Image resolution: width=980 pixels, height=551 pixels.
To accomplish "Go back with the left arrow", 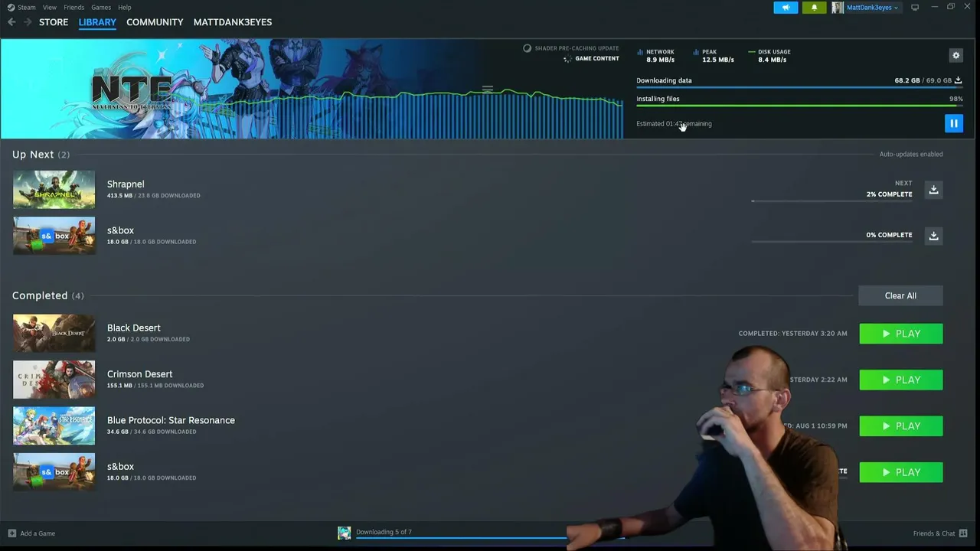I will 11,22.
